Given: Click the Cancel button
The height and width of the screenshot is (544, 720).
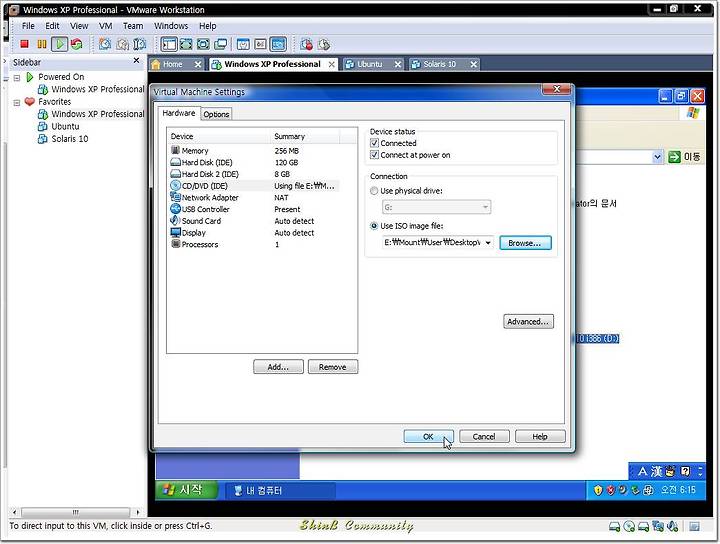Looking at the screenshot, I should click(484, 436).
